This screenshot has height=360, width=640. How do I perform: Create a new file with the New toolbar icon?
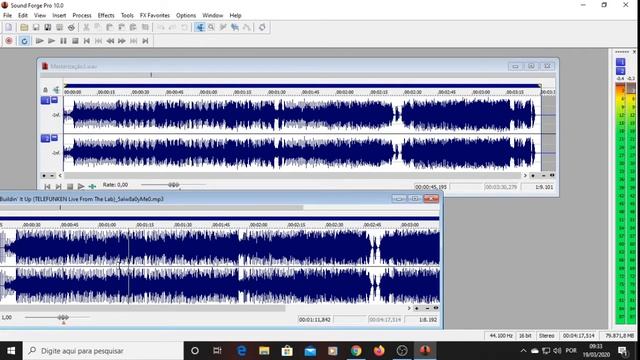[x=9, y=27]
